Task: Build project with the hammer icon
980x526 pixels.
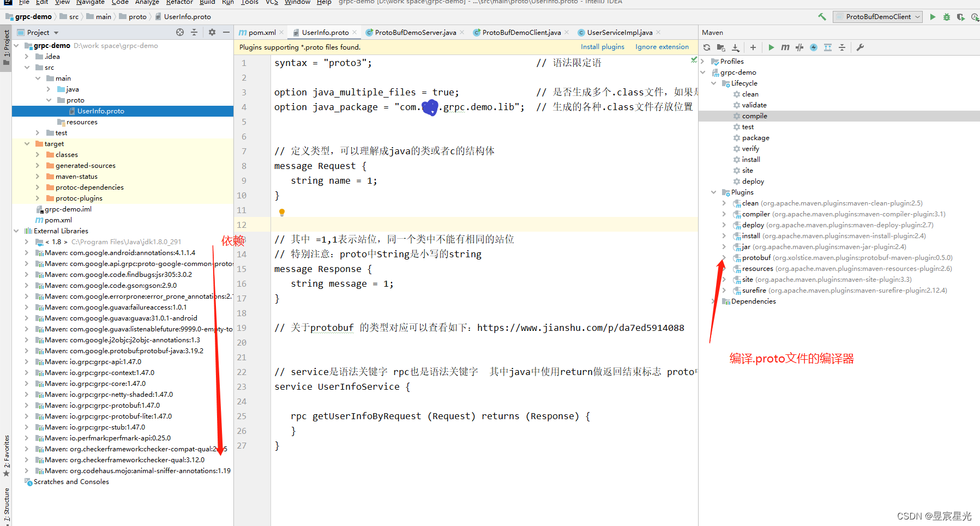Action: coord(822,16)
